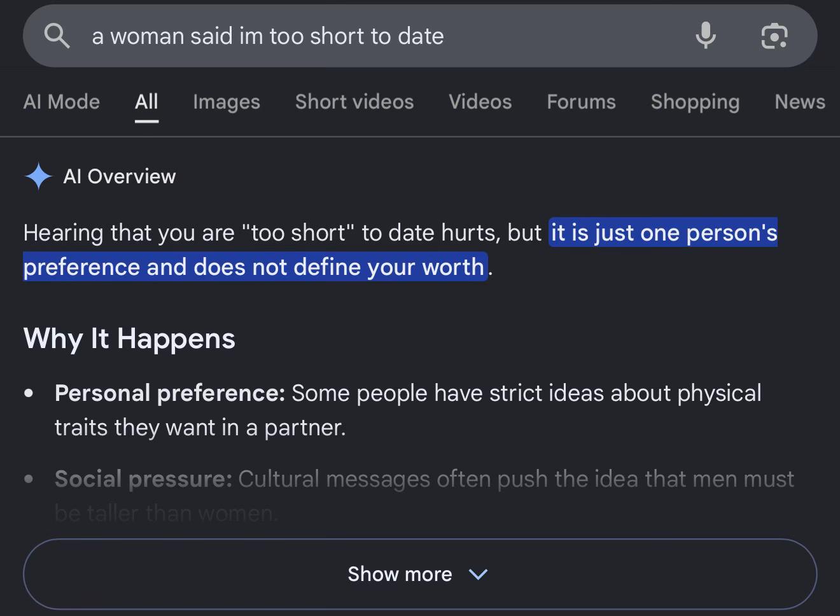Tap the highlighted text about one person's preference
The image size is (840, 616).
pos(400,249)
